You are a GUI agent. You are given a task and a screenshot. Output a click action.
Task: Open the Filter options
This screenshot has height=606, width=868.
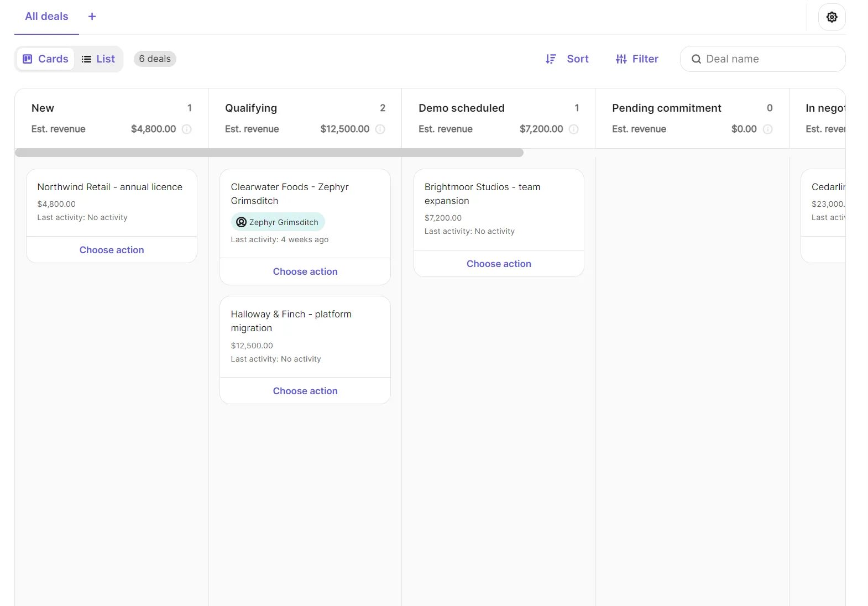(637, 59)
